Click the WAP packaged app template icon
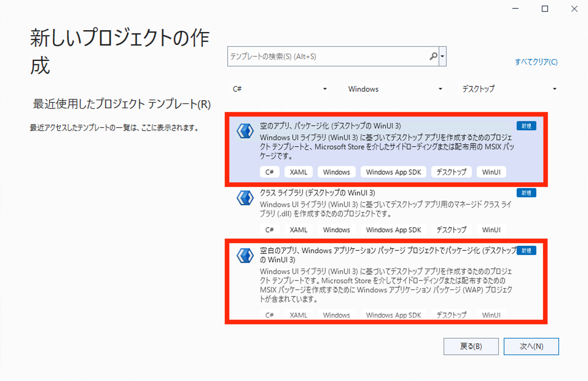The width and height of the screenshot is (588, 381). click(245, 256)
